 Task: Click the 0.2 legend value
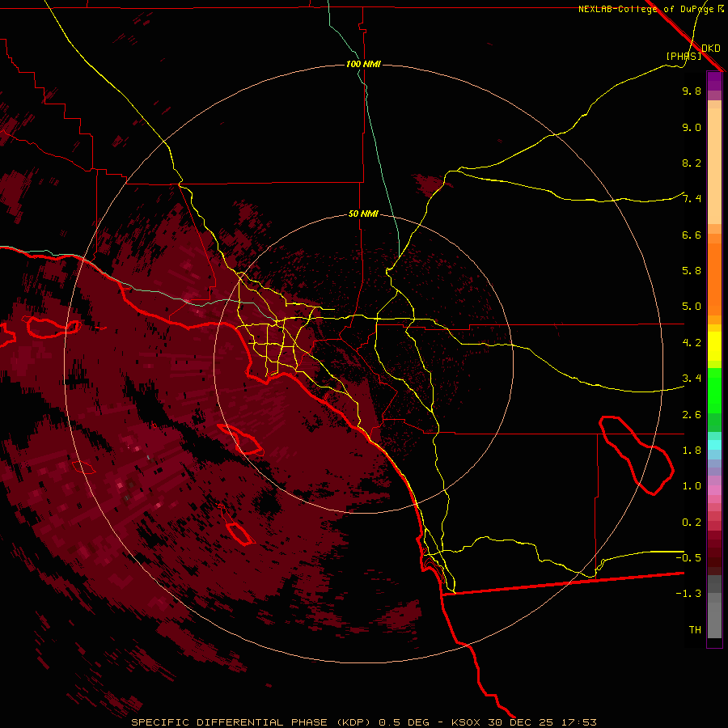pos(692,523)
